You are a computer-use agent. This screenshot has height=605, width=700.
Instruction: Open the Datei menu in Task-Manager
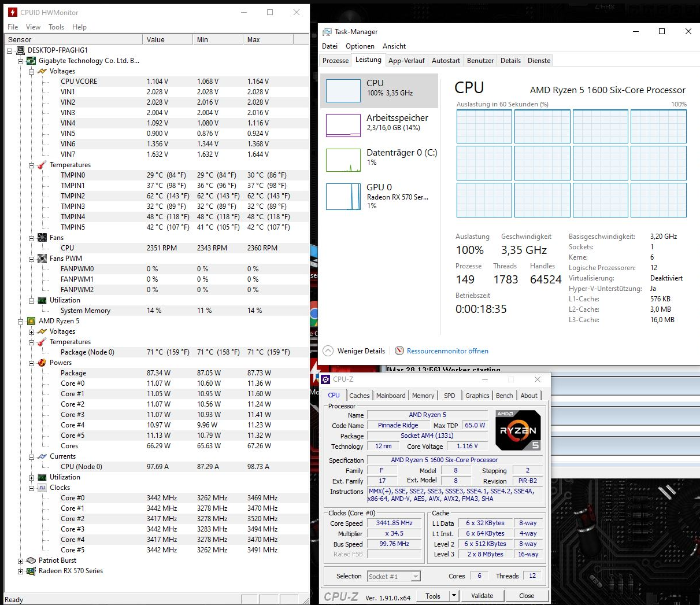tap(329, 46)
